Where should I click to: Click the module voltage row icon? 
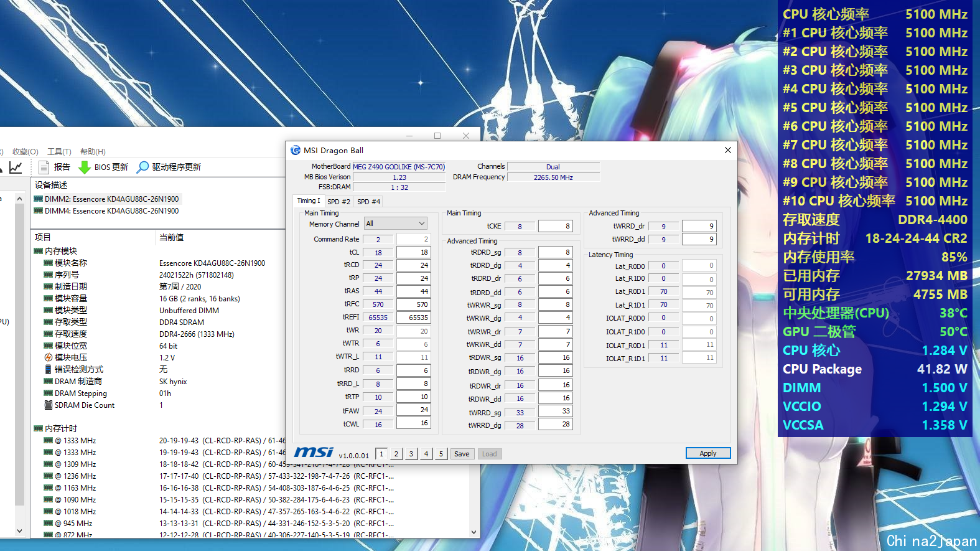[48, 357]
